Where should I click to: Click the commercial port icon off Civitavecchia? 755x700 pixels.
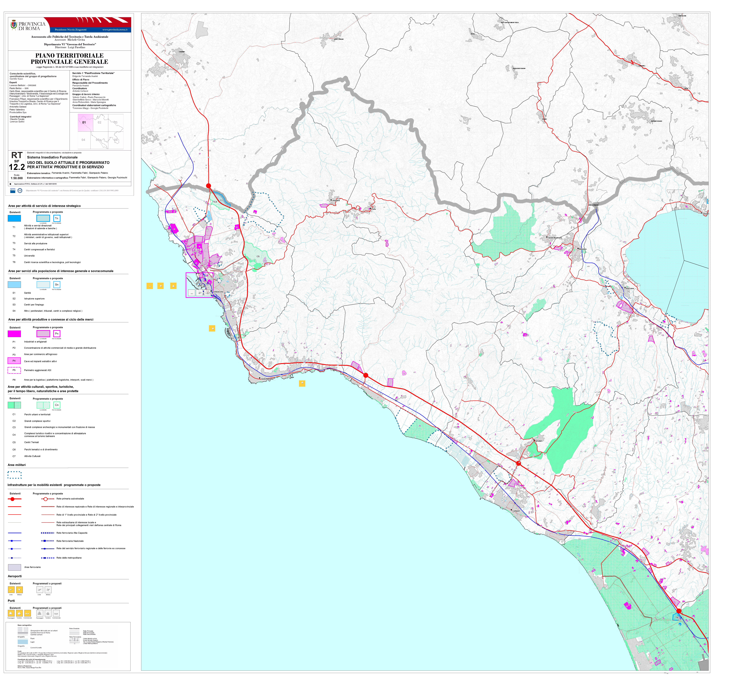click(x=150, y=286)
